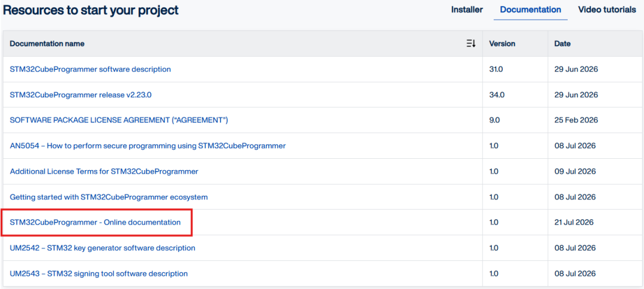Select the Documentation tab
This screenshot has height=289, width=644.
[531, 10]
